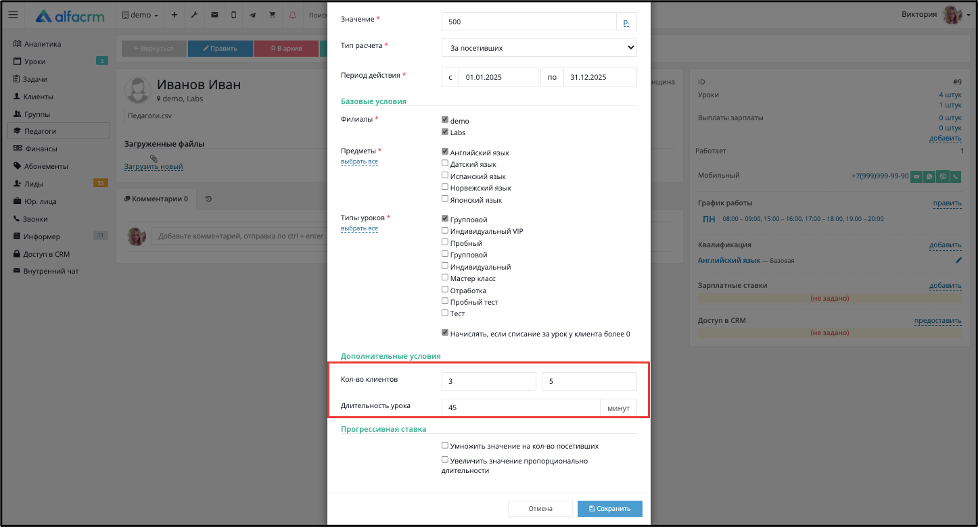Click the plus icon in top toolbar
The width and height of the screenshot is (979, 529).
[x=174, y=15]
